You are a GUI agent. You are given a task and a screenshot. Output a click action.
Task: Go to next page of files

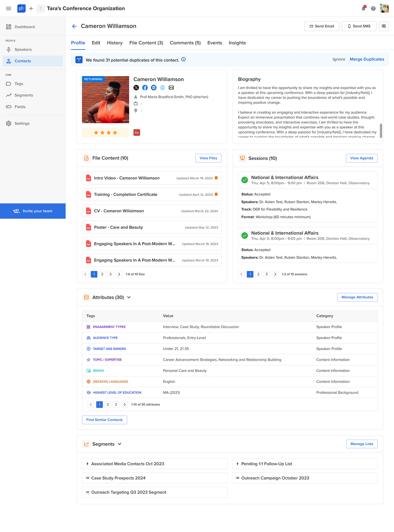click(119, 274)
